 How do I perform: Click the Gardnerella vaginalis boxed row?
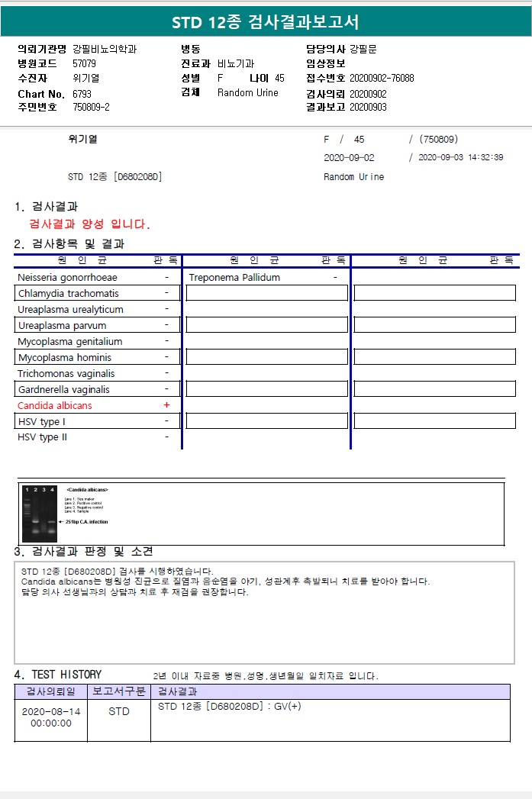pyautogui.click(x=98, y=389)
